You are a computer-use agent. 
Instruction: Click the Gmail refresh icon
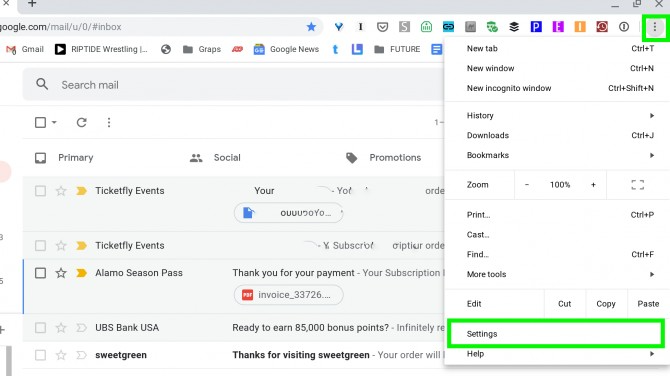click(x=82, y=123)
